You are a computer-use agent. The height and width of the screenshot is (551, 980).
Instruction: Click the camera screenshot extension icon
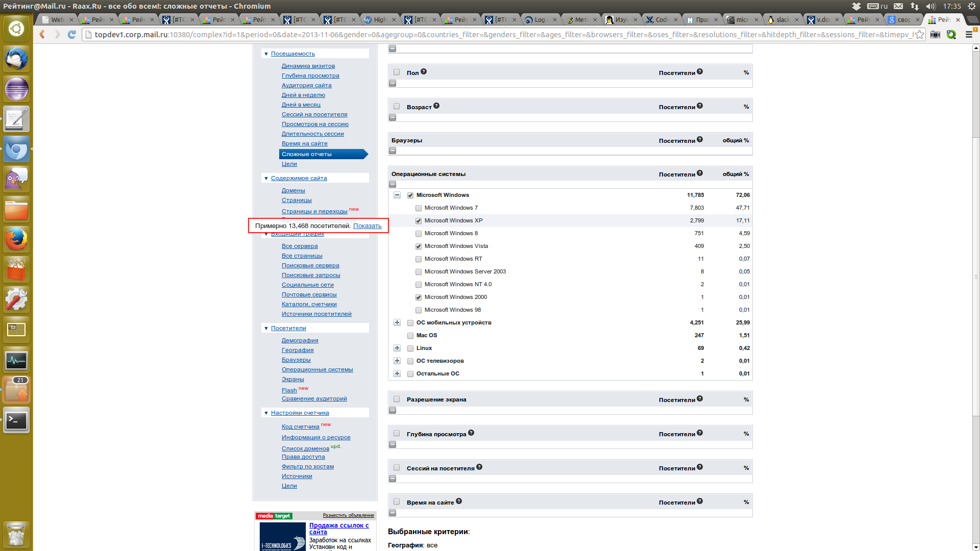click(935, 35)
